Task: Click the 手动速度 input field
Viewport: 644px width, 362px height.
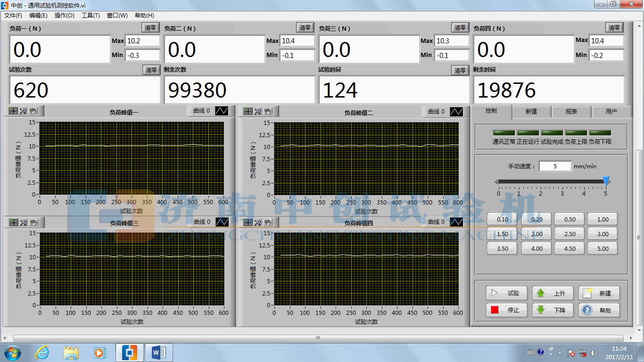Action: pos(555,166)
